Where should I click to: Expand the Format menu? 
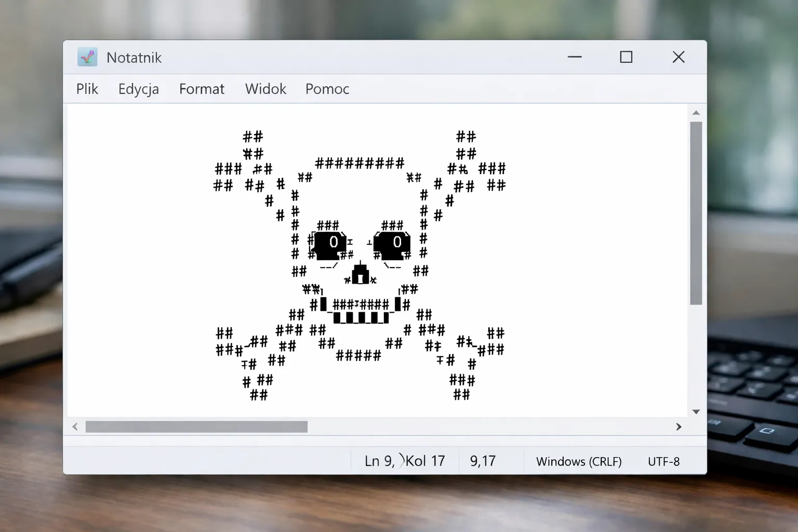(x=202, y=89)
